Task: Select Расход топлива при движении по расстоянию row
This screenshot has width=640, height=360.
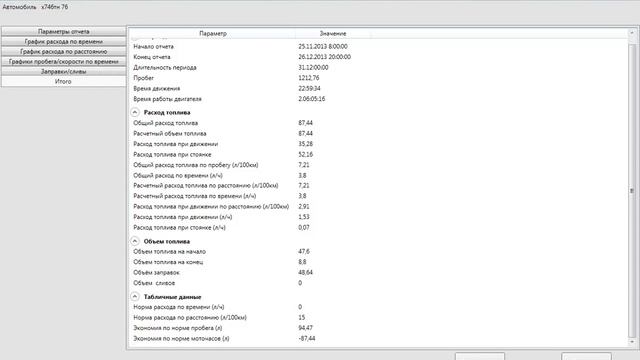Action: [379, 207]
